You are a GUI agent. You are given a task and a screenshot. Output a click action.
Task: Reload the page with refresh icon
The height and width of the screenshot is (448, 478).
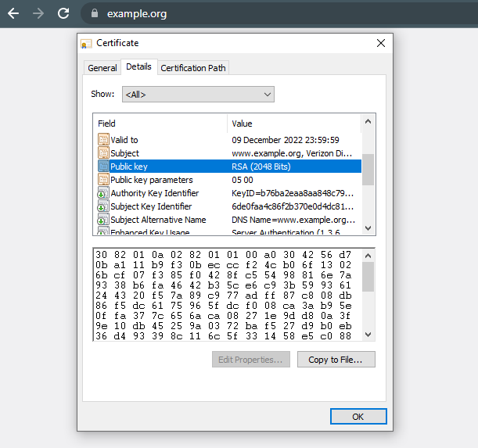pyautogui.click(x=63, y=13)
